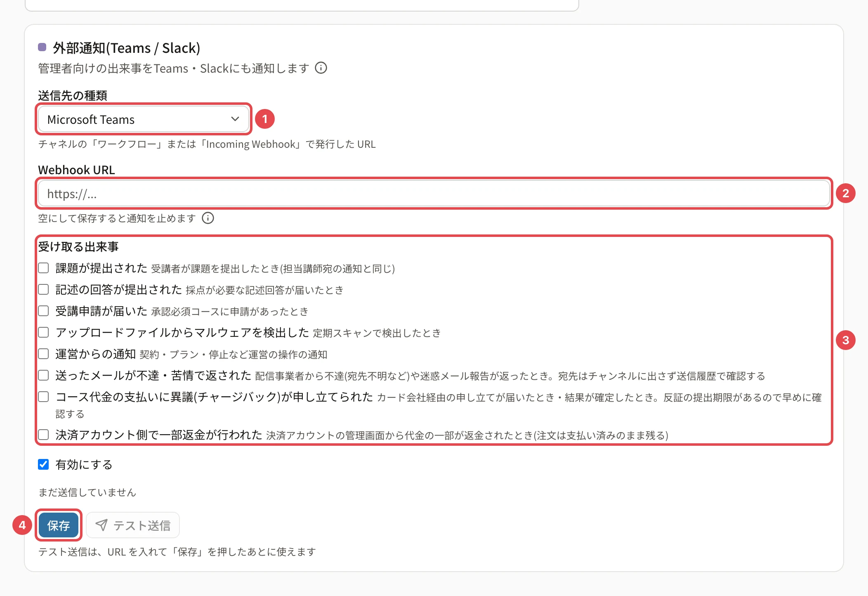Screen dimensions: 868x596
Task: Click the Webhook URL input field
Action: (434, 194)
